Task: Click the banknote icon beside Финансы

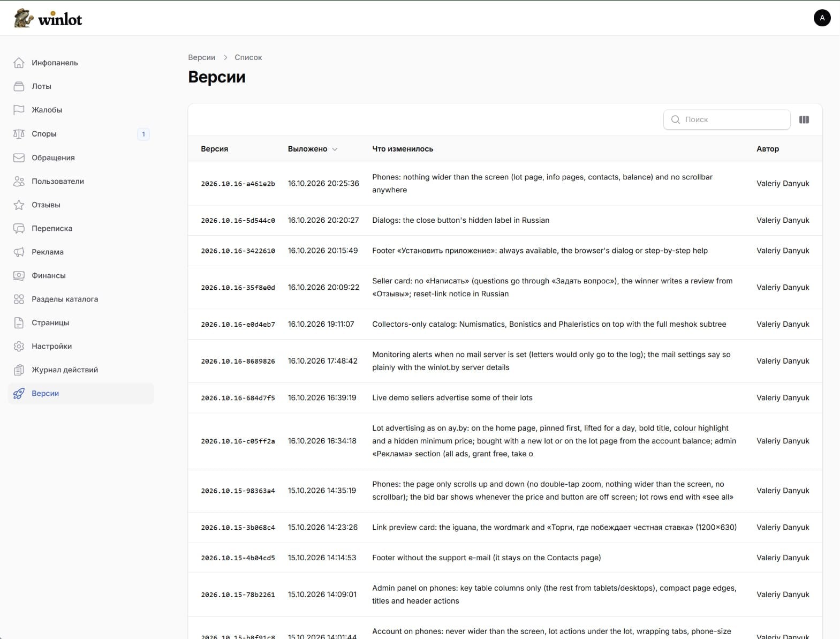Action: click(19, 275)
